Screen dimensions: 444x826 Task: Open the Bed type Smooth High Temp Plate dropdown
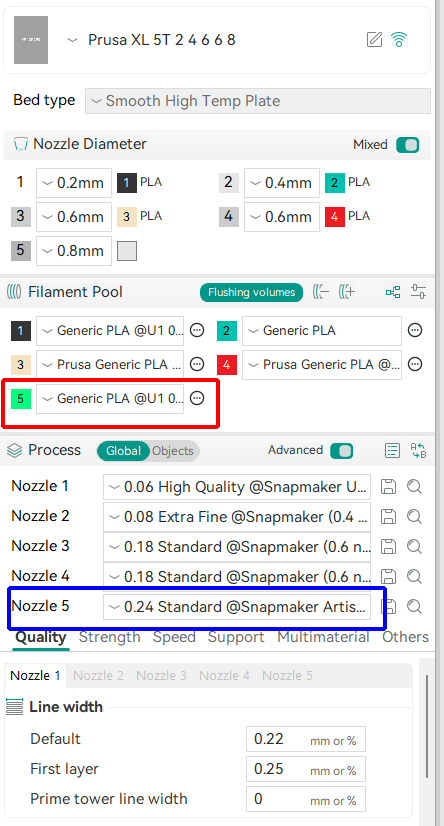258,101
